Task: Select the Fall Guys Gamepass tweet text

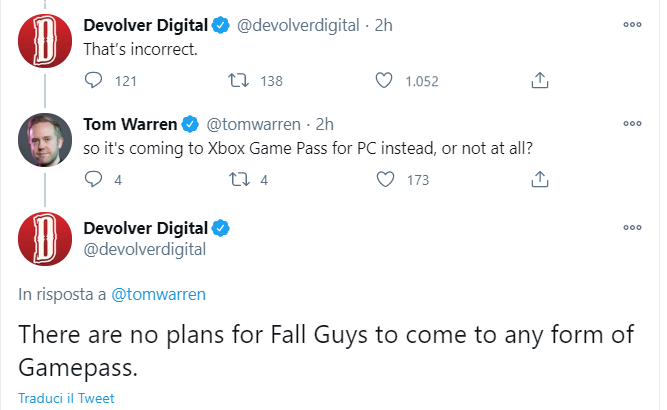Action: coord(325,350)
